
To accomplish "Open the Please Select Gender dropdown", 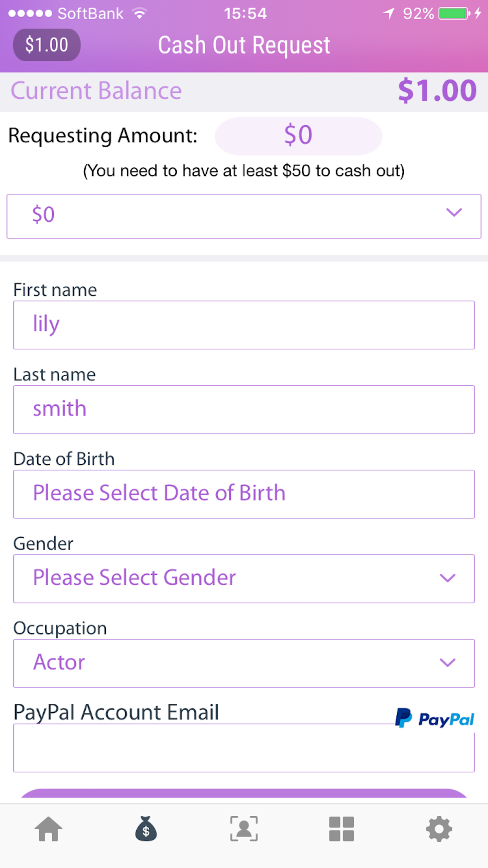I will point(244,579).
